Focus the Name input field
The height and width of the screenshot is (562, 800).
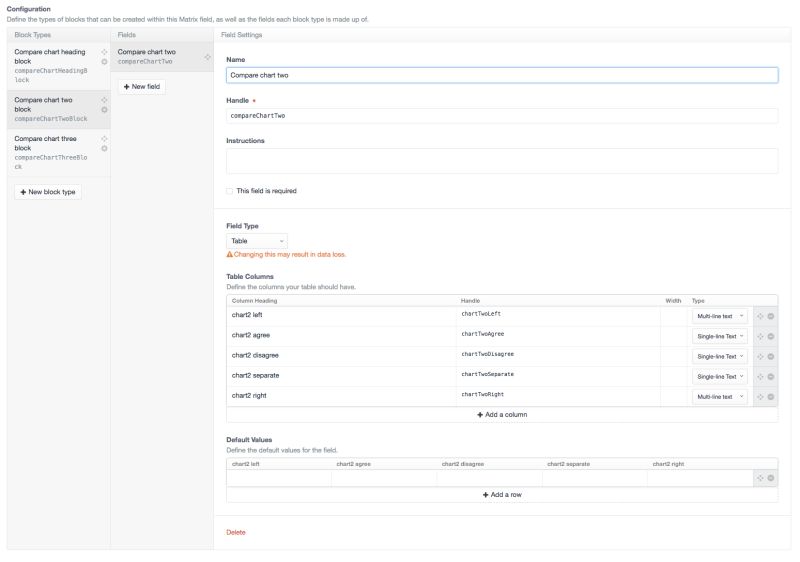pyautogui.click(x=502, y=75)
